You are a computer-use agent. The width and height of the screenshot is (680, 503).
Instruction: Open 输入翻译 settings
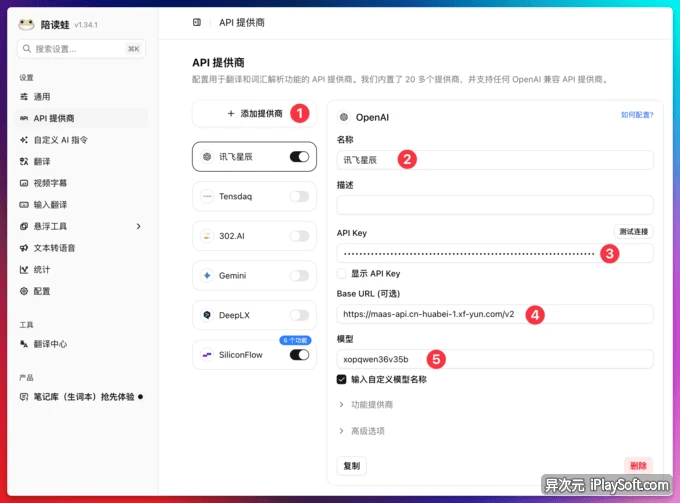pos(82,205)
